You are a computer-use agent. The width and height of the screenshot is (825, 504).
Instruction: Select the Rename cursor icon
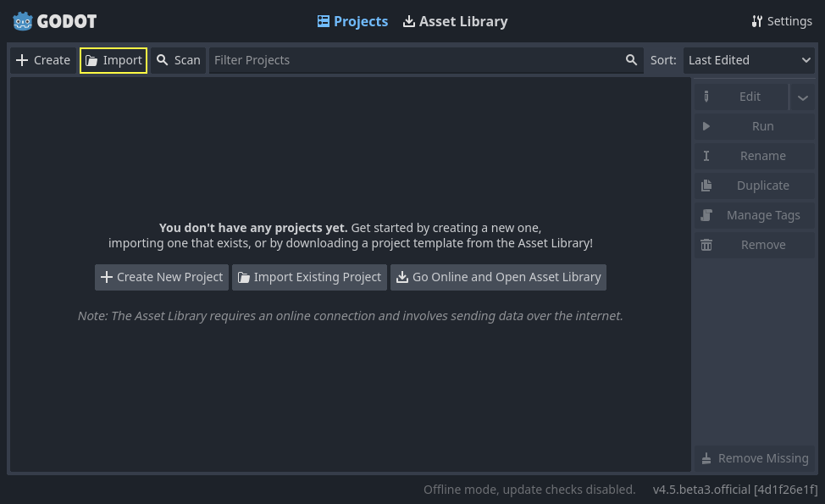(706, 156)
